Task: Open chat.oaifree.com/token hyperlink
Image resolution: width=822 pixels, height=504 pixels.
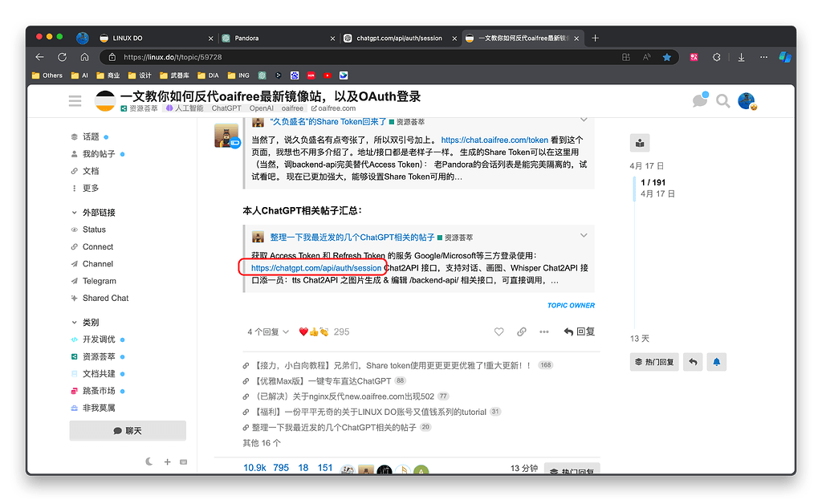Action: pyautogui.click(x=494, y=140)
